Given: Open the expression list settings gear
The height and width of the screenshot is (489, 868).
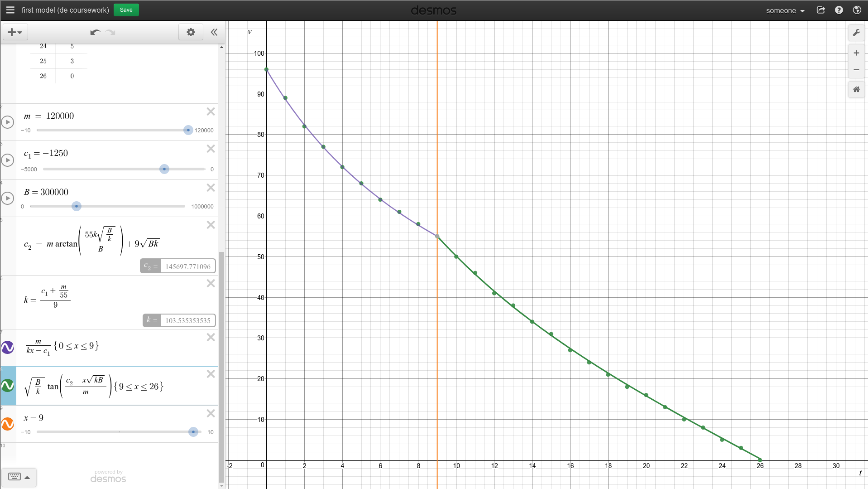Looking at the screenshot, I should pyautogui.click(x=191, y=32).
